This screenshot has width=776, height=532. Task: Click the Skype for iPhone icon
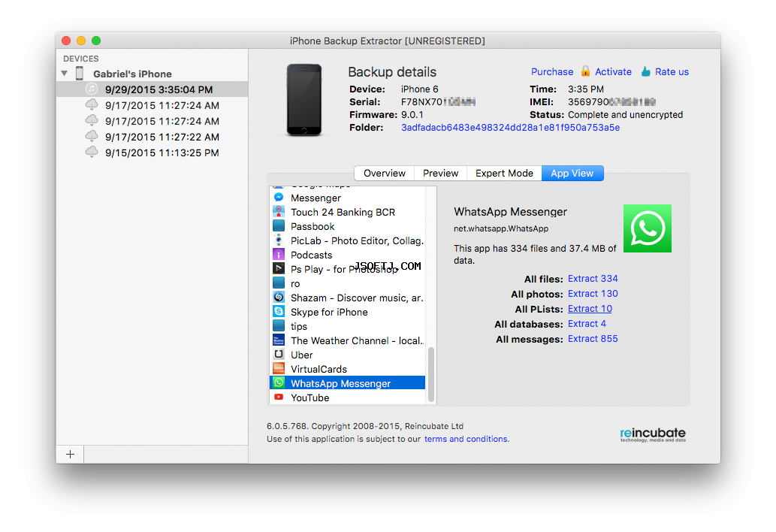(x=279, y=312)
